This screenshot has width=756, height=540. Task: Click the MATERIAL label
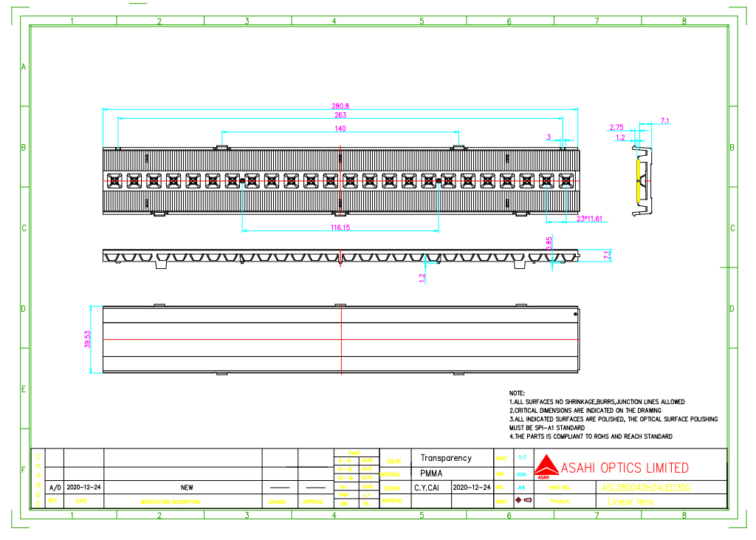click(x=390, y=474)
